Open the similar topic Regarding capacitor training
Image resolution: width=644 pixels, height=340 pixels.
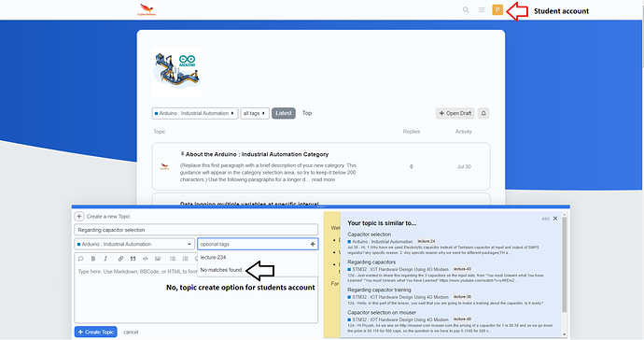[x=379, y=290]
